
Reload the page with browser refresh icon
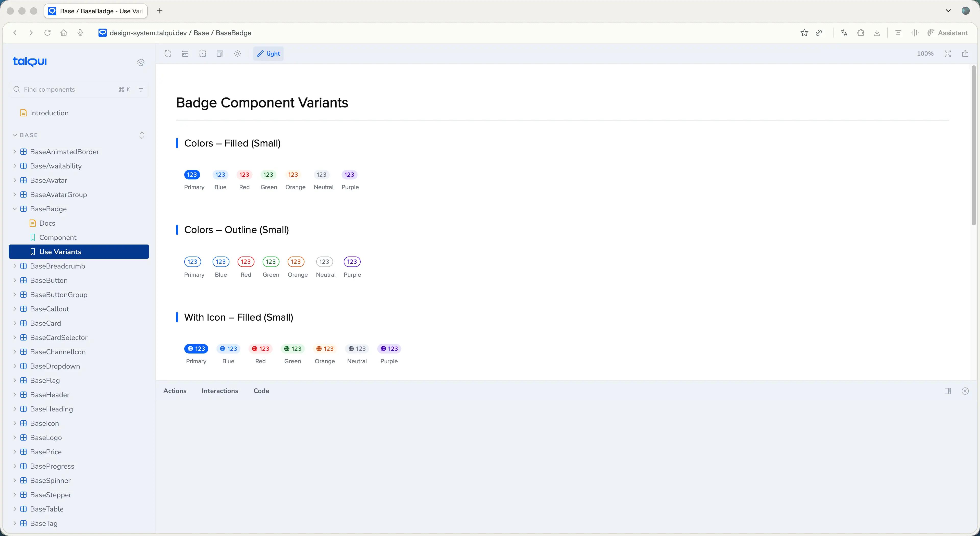47,33
